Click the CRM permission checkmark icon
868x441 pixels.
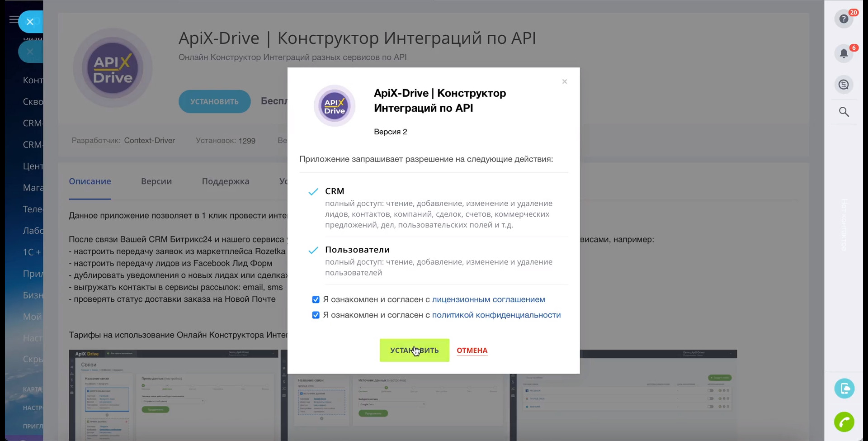tap(313, 192)
